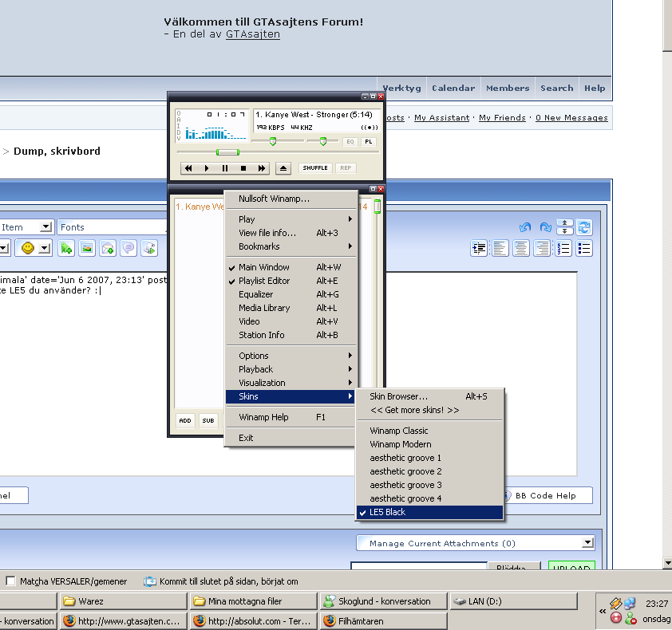Adjust the Winamp volume slider

pyautogui.click(x=273, y=141)
